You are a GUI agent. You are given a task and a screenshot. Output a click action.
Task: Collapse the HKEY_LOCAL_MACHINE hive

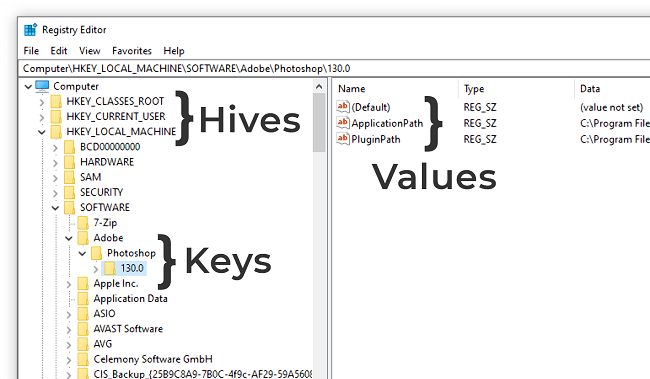click(41, 132)
